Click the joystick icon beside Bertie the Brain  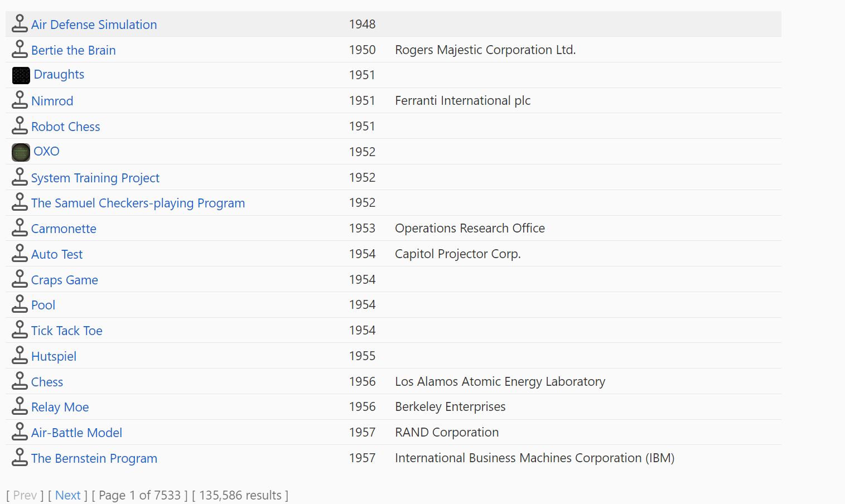[x=20, y=49]
